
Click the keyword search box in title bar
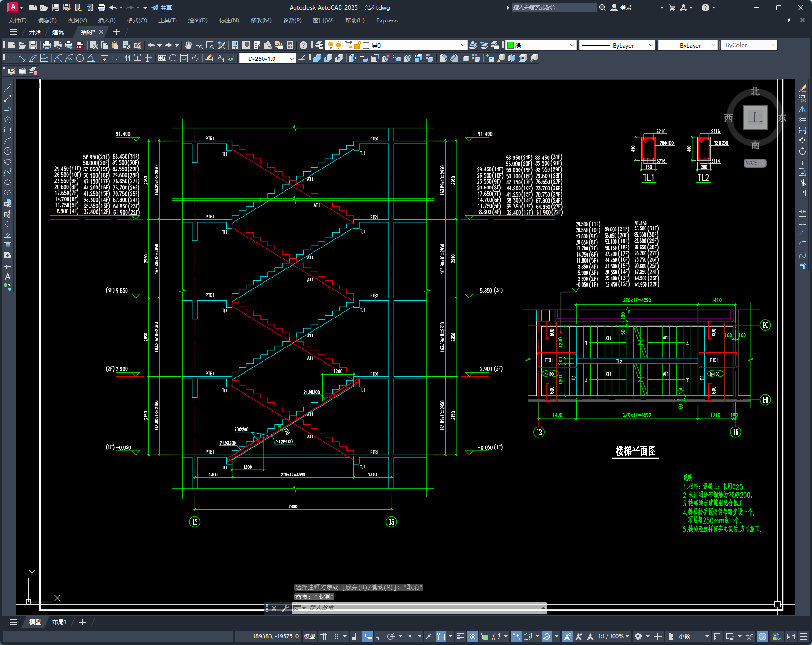(554, 8)
